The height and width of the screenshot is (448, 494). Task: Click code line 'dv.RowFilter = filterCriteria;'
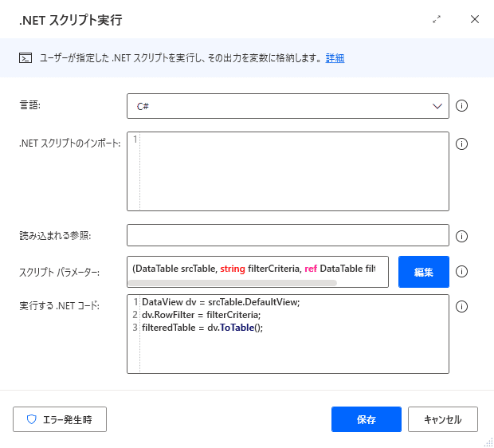pos(202,315)
